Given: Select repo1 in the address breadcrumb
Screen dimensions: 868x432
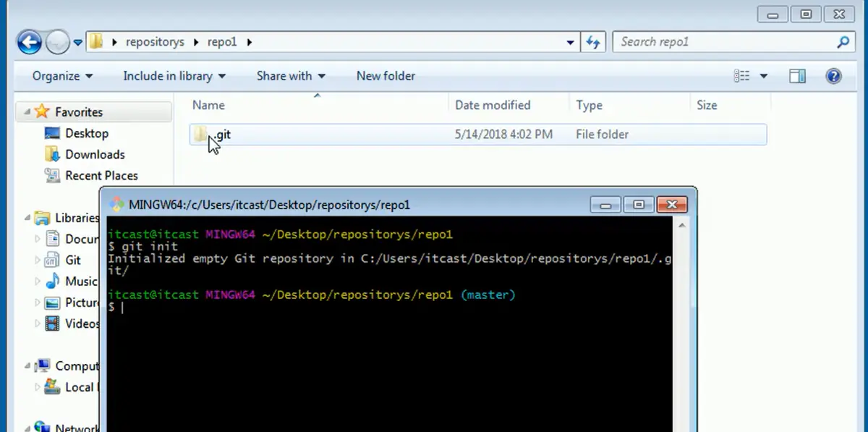Looking at the screenshot, I should (x=222, y=42).
